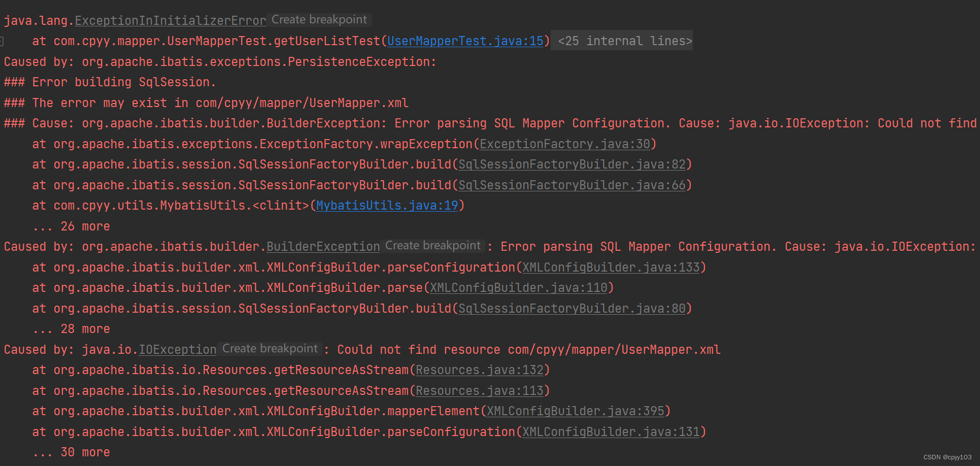
Task: Click the '... 26 more' line
Action: [x=71, y=226]
